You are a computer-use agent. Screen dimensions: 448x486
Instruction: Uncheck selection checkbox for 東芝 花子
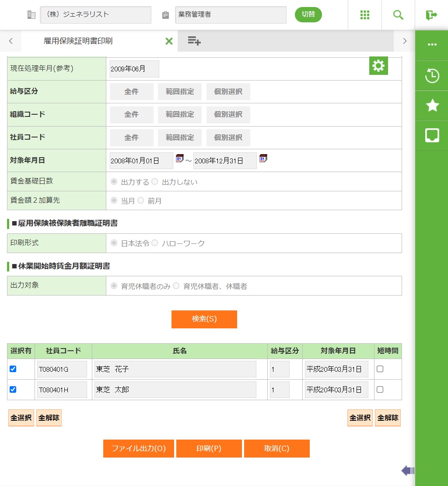13,369
